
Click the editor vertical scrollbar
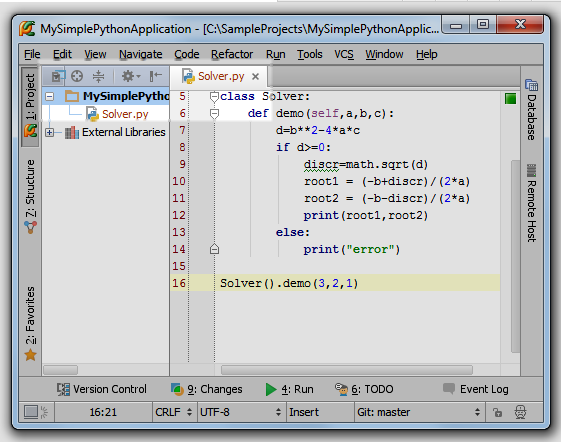tap(515, 256)
